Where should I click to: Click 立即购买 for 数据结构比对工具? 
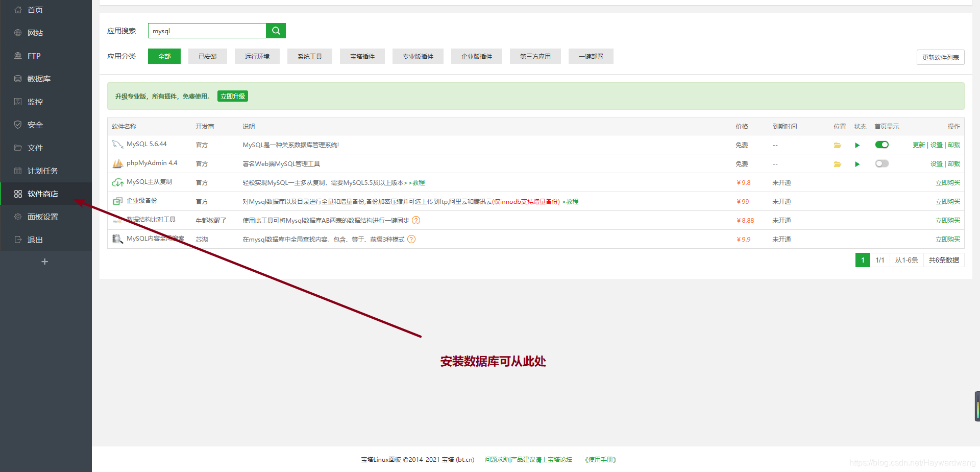[x=948, y=221]
